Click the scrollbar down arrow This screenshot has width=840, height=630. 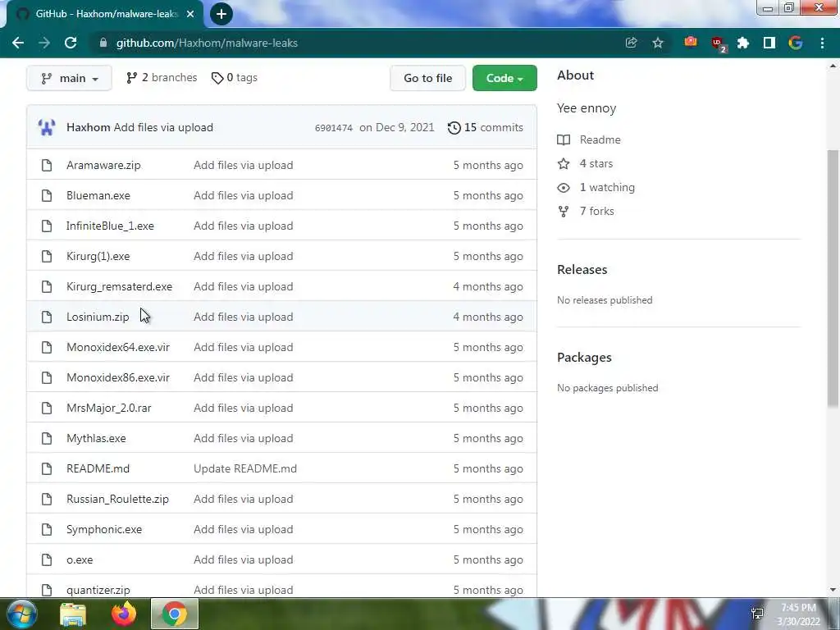833,590
